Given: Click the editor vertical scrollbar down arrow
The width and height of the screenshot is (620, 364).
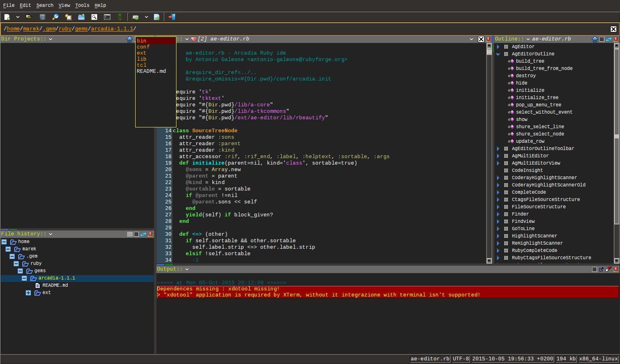Looking at the screenshot, I should click(x=489, y=261).
